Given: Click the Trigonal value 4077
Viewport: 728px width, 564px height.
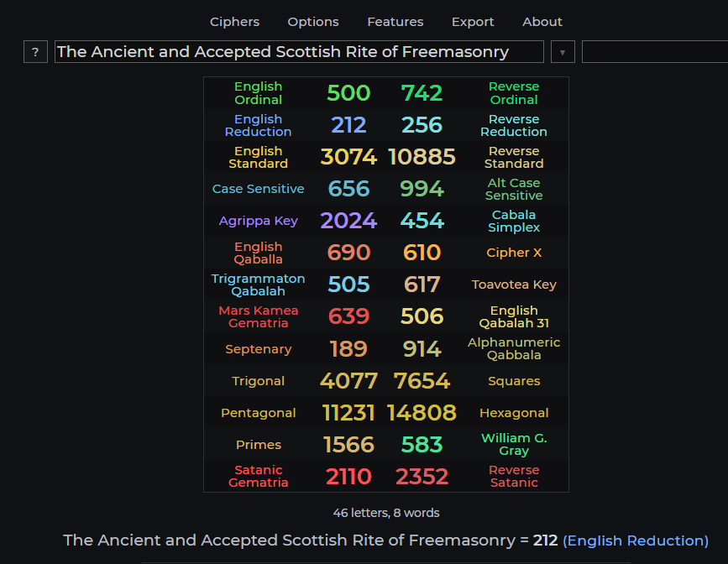Looking at the screenshot, I should 348,381.
